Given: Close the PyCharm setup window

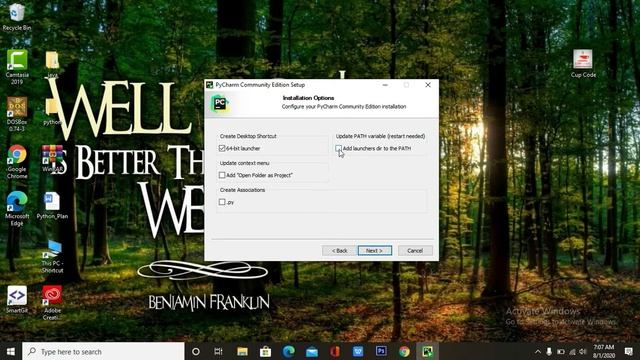Looking at the screenshot, I should pos(428,85).
